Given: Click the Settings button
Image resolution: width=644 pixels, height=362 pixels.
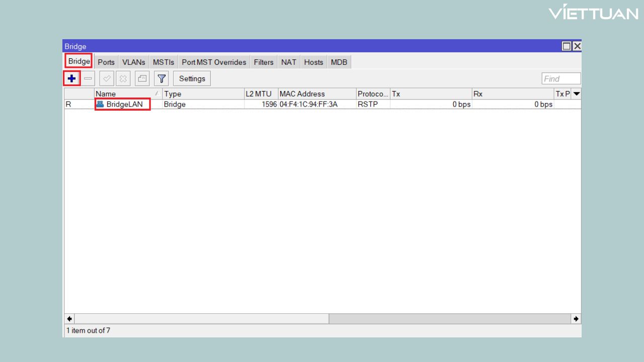Looking at the screenshot, I should [x=192, y=78].
